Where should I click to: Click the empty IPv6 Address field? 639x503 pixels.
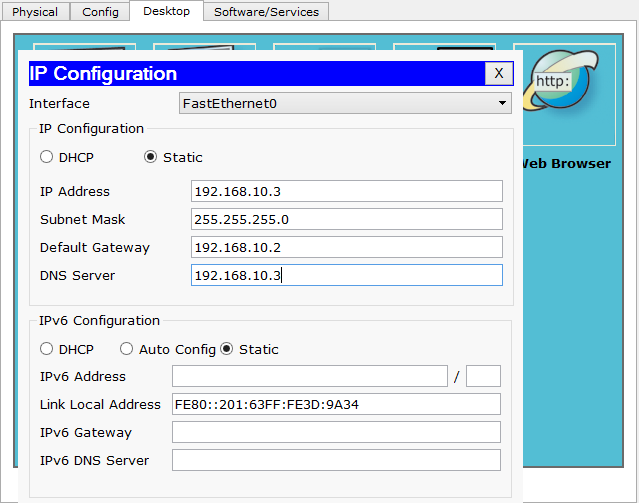310,376
